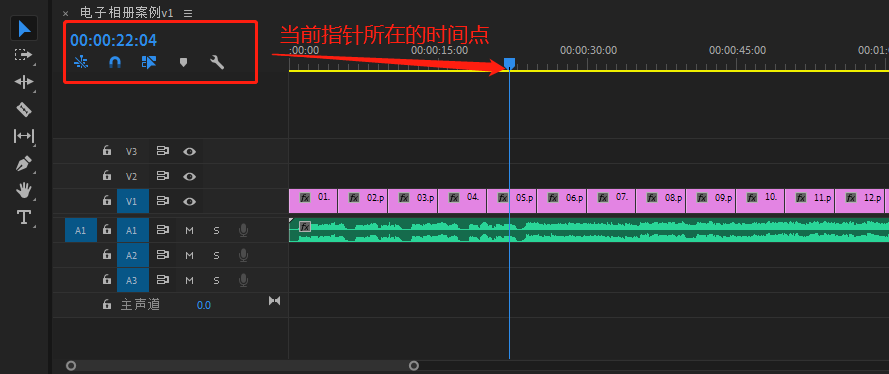This screenshot has height=374, width=889.
Task: Close the 电子相册案例v1 sequence tab
Action: [x=65, y=13]
